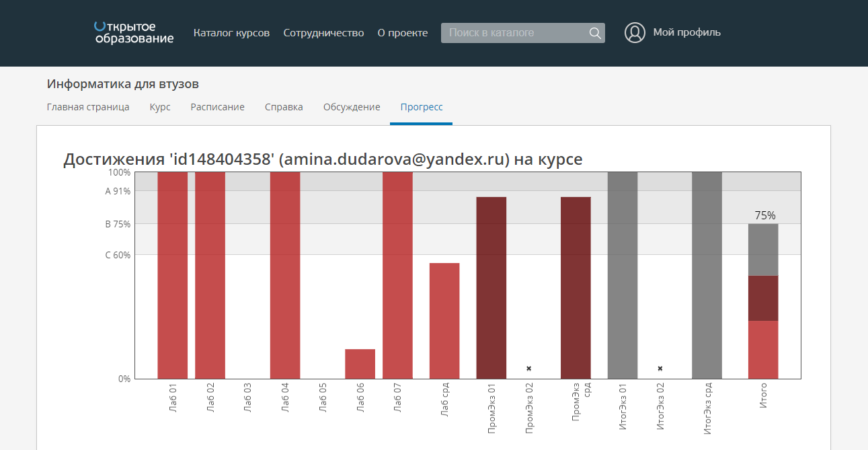
Task: Select the Курс tab
Action: click(160, 107)
